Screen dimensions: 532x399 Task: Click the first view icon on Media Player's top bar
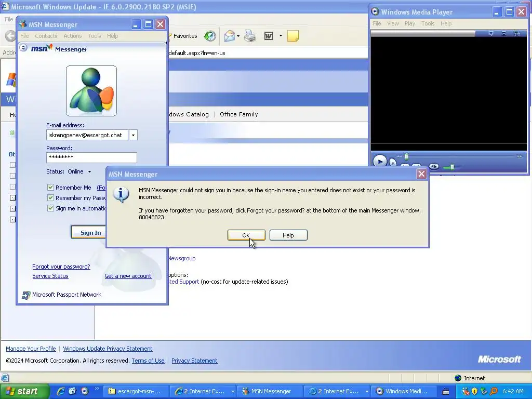click(491, 33)
